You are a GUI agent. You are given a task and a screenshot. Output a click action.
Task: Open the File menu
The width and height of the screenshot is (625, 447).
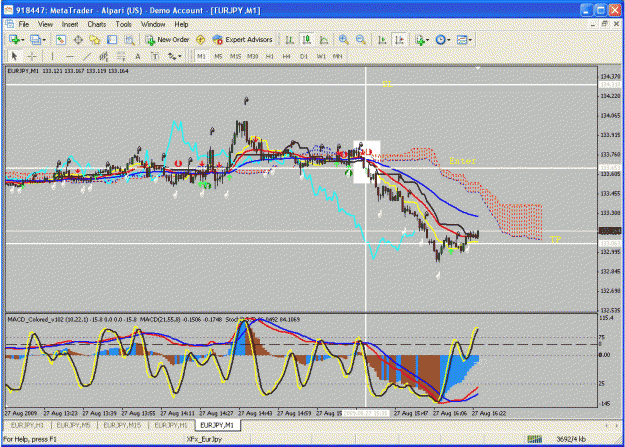click(x=24, y=24)
